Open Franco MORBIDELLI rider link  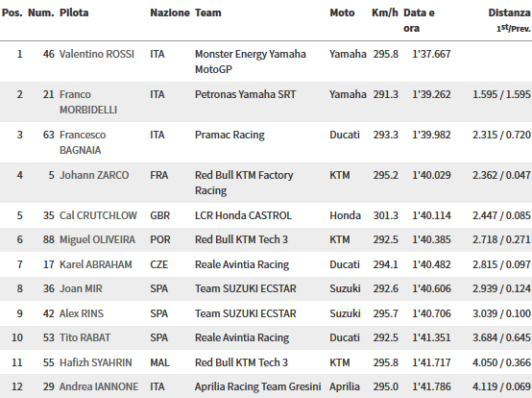point(88,102)
